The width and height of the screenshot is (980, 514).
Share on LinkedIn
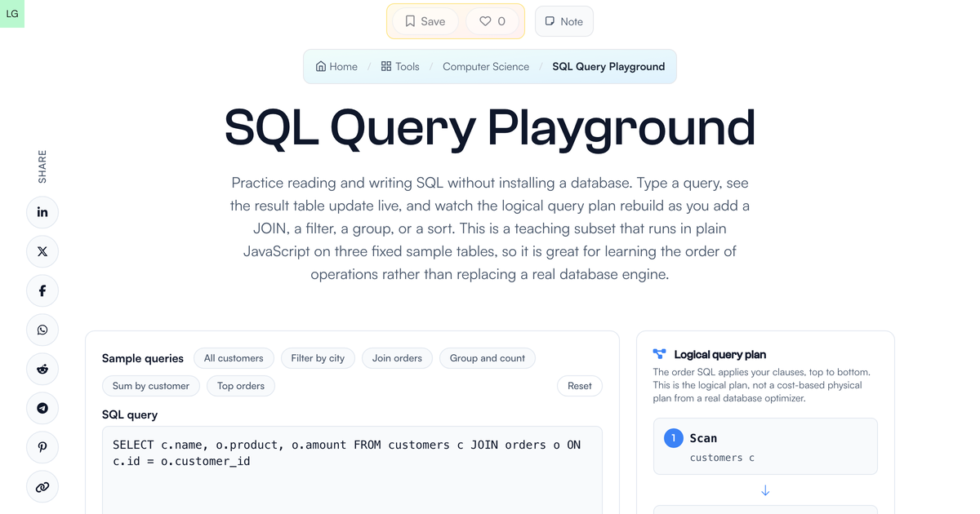point(42,212)
